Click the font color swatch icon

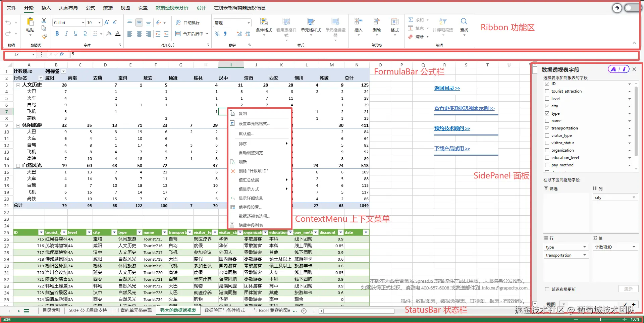click(x=118, y=34)
